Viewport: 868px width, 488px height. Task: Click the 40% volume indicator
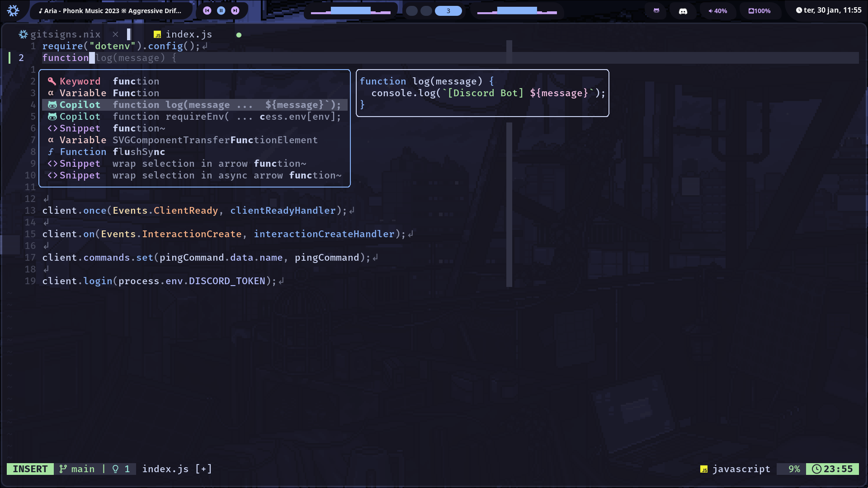click(717, 11)
